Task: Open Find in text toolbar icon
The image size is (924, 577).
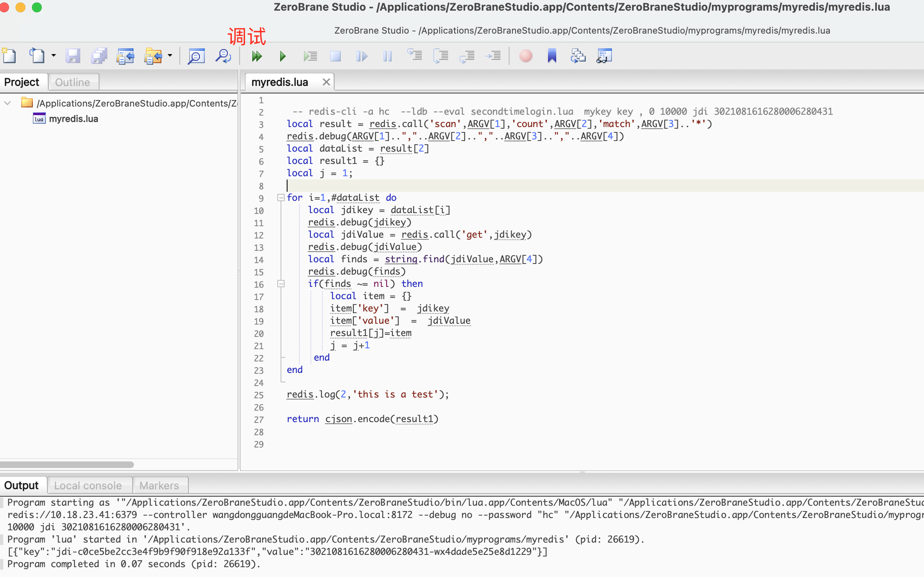Action: (196, 56)
